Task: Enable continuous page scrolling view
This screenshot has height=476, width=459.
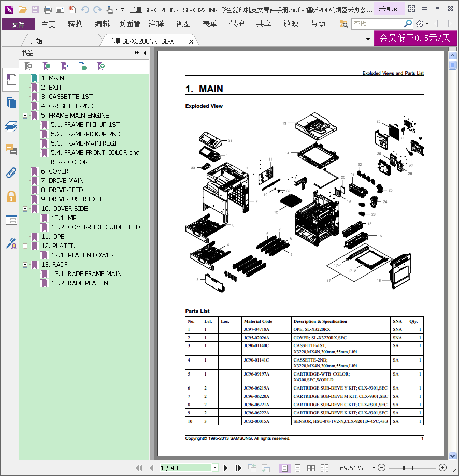Action: [297, 468]
